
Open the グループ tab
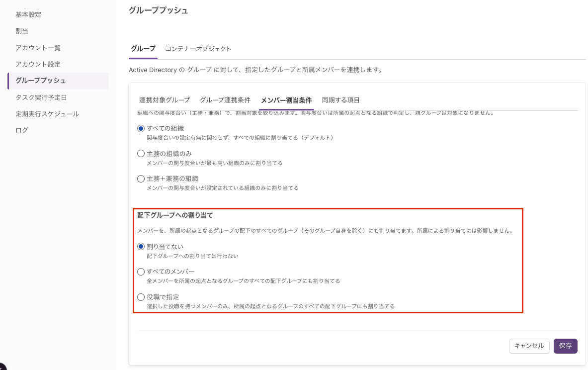point(143,49)
